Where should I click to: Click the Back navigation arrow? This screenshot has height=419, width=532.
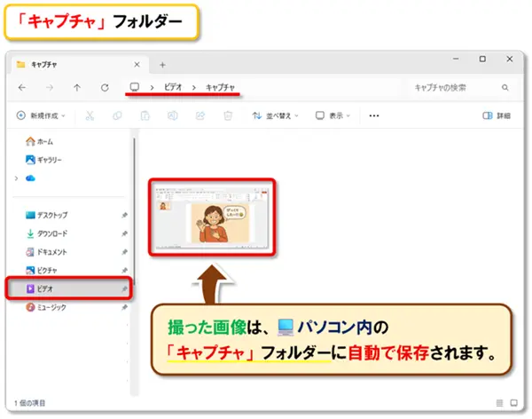[x=22, y=88]
